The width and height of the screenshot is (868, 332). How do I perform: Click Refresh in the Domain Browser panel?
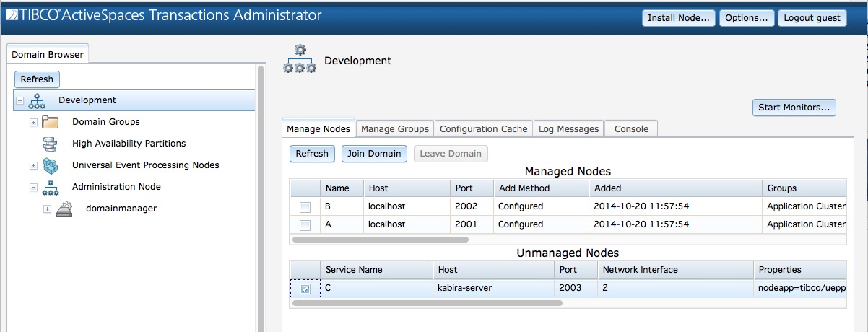point(37,79)
